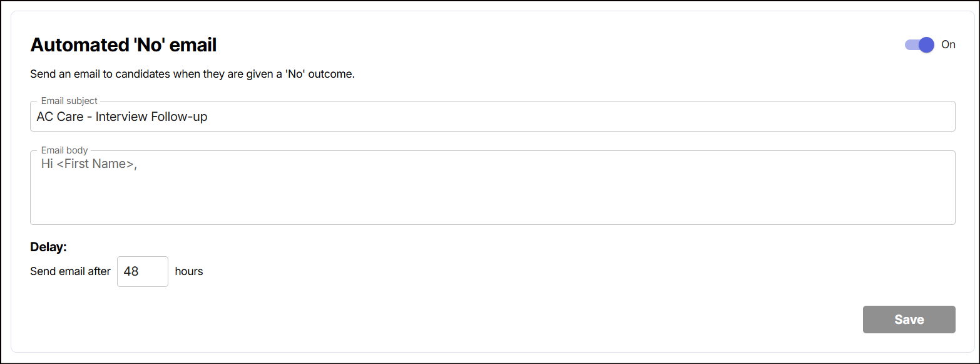Click the 'Email subject' field label
The height and width of the screenshot is (364, 980).
[69, 101]
